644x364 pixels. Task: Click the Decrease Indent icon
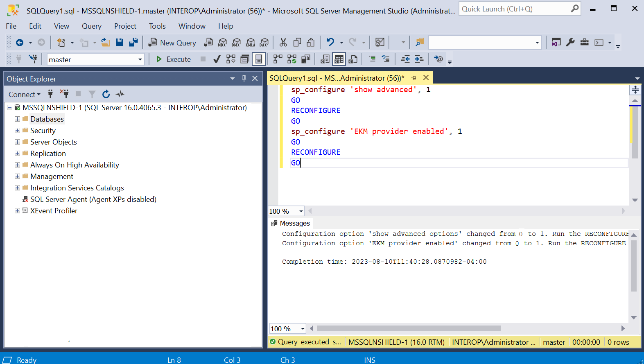[405, 59]
